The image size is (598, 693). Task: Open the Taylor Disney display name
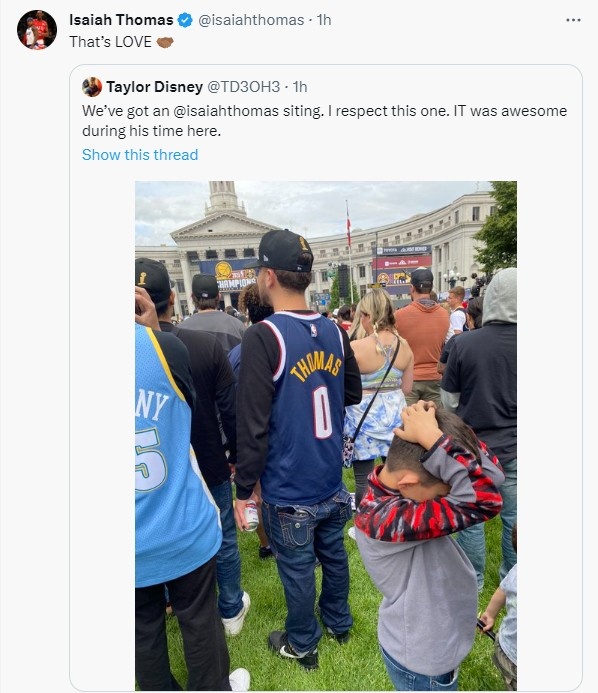click(154, 87)
